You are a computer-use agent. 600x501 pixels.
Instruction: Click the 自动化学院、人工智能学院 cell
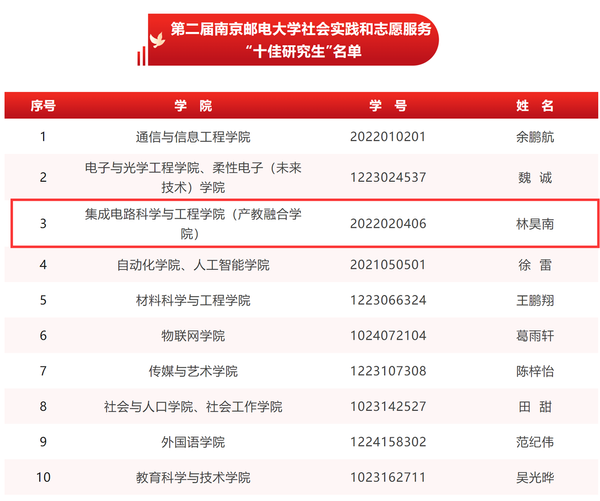(193, 265)
